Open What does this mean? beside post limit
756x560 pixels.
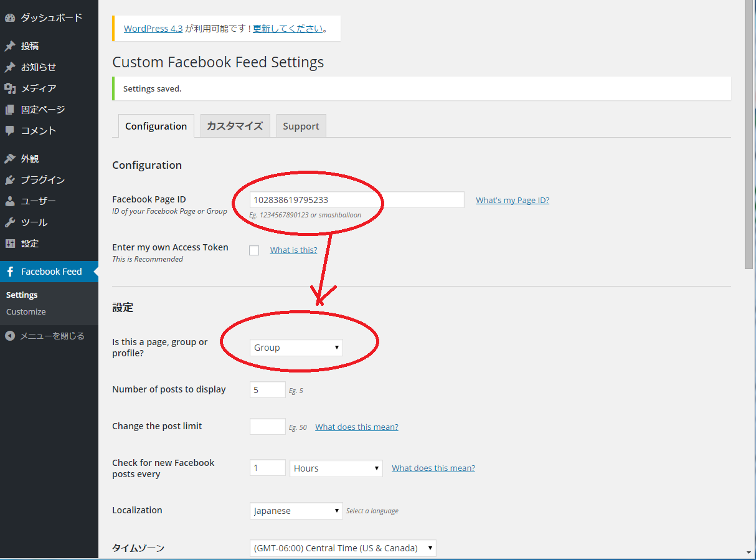357,427
